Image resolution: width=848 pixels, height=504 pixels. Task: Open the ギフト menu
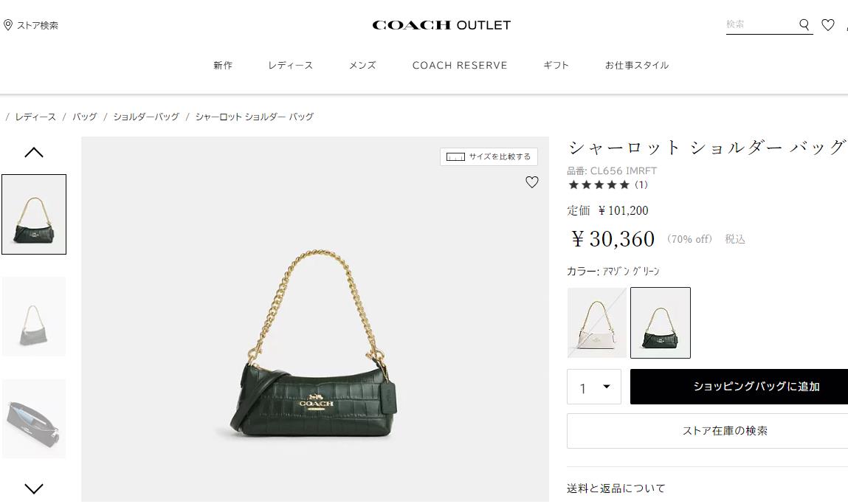coord(556,66)
